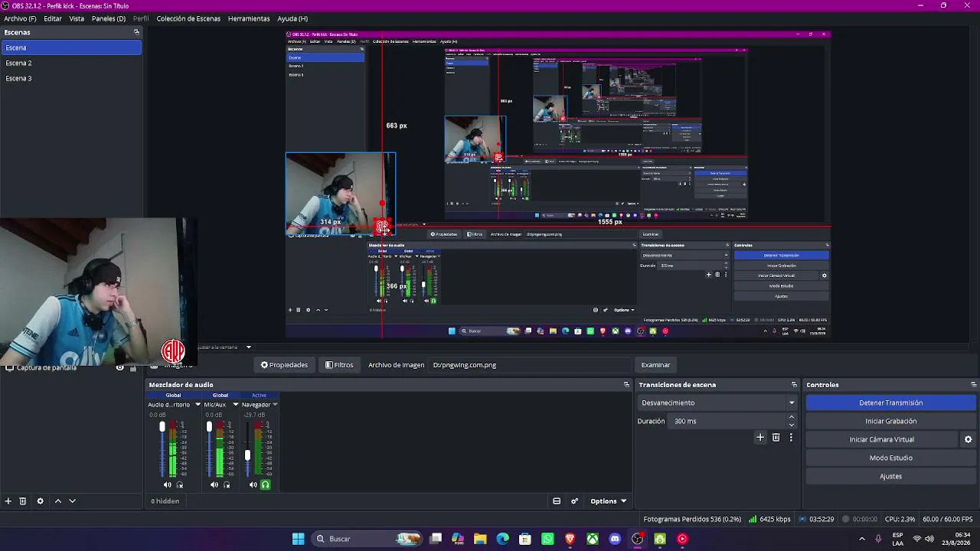Open the Colección de Escenas menu
This screenshot has width=980, height=551.
[x=188, y=18]
